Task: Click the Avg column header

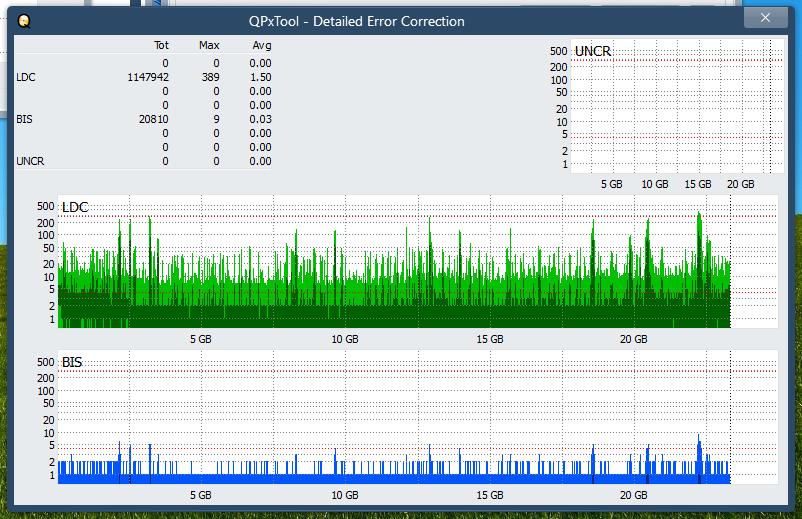Action: pos(262,45)
